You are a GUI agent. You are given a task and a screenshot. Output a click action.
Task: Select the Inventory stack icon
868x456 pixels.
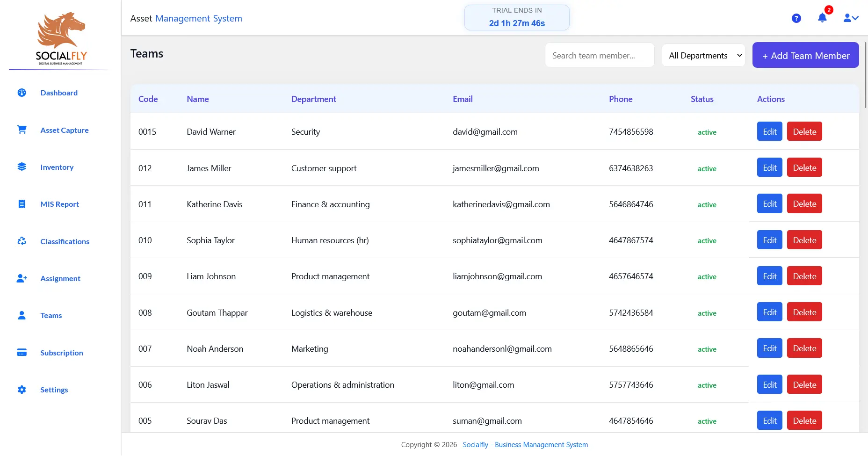point(22,166)
